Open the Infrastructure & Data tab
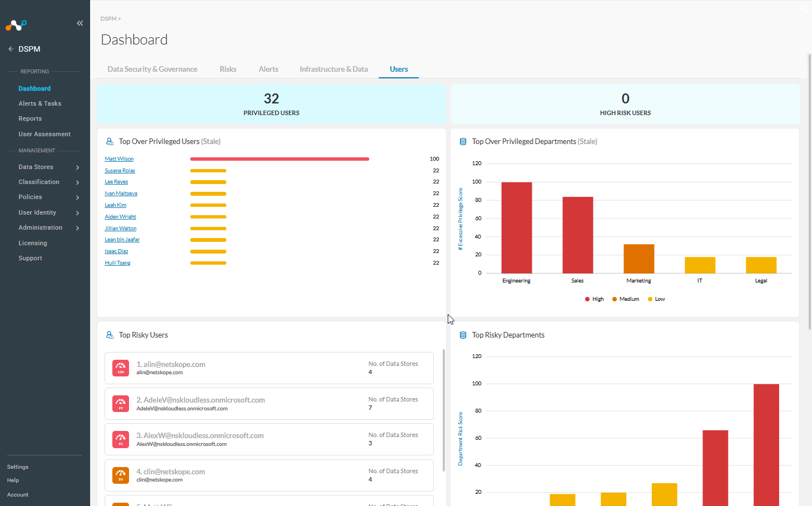The height and width of the screenshot is (506, 812). (334, 69)
